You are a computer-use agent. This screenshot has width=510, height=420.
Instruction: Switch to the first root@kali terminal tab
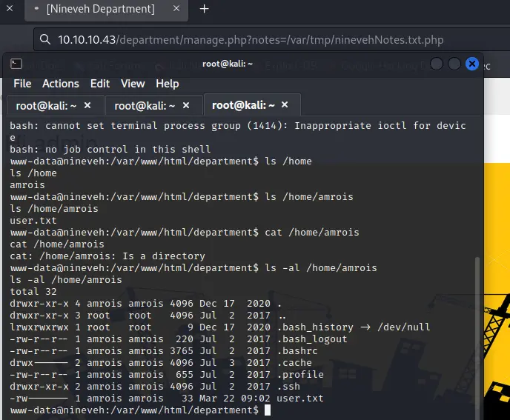click(56, 105)
